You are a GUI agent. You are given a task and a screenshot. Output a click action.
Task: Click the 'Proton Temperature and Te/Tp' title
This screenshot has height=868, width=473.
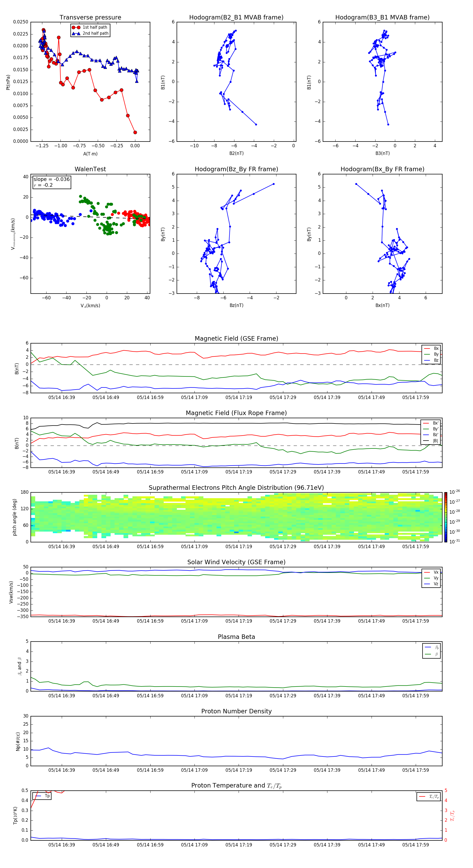[236, 786]
